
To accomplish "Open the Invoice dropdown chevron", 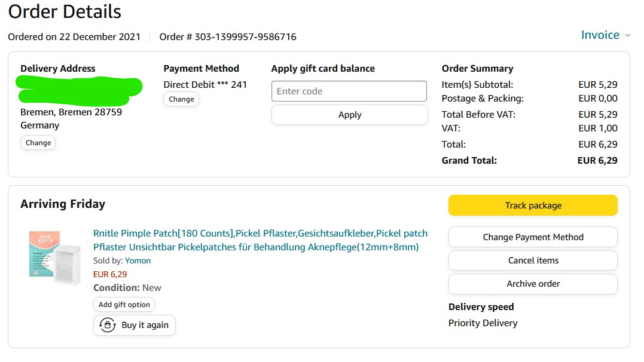I will tap(628, 35).
